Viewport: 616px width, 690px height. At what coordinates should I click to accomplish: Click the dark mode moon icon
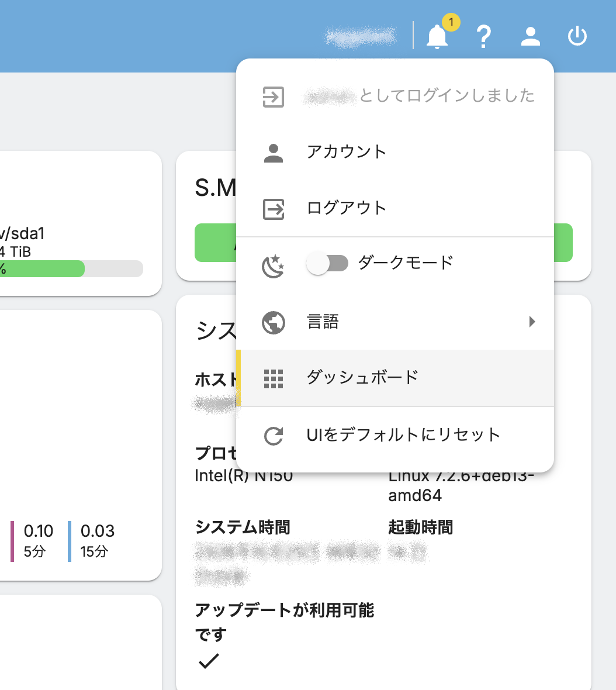coord(274,266)
